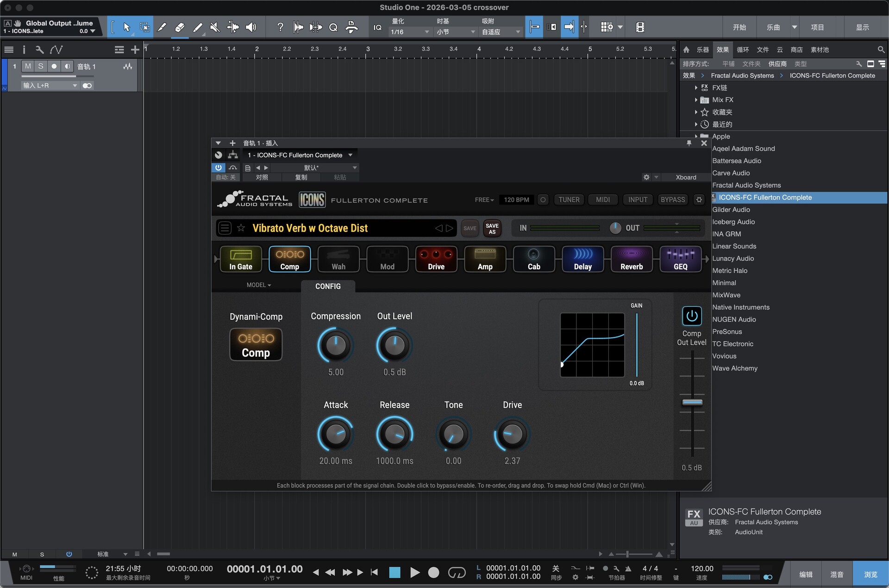Image resolution: width=889 pixels, height=588 pixels.
Task: Toggle Comp block power button
Action: (x=692, y=316)
